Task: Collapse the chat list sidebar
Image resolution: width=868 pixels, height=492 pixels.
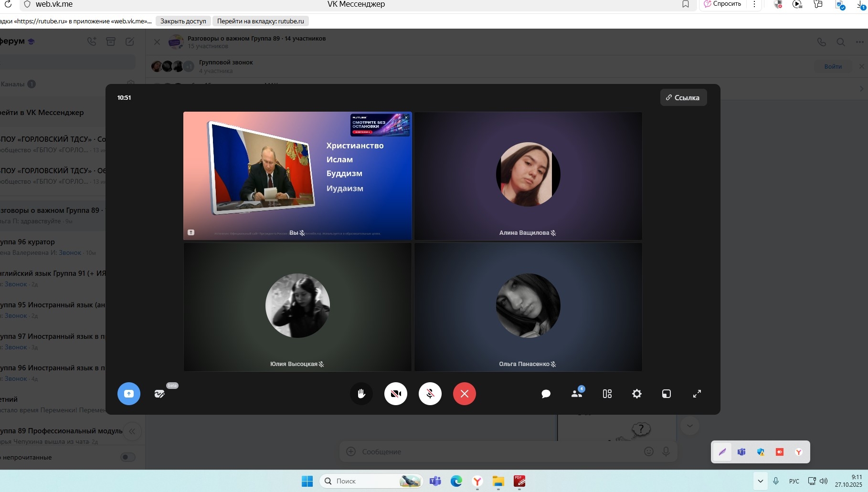Action: click(132, 431)
